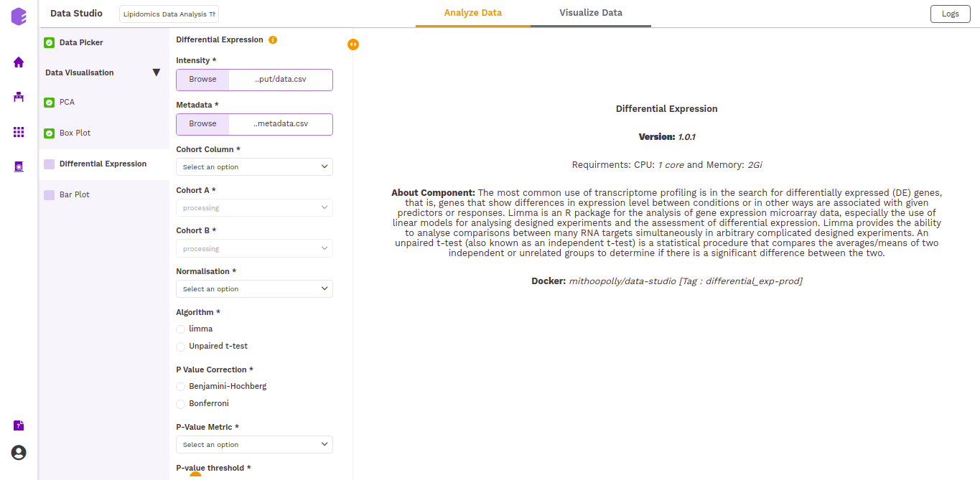Switch to the Analyze Data tab
Screen dimensions: 980x480
pos(472,13)
